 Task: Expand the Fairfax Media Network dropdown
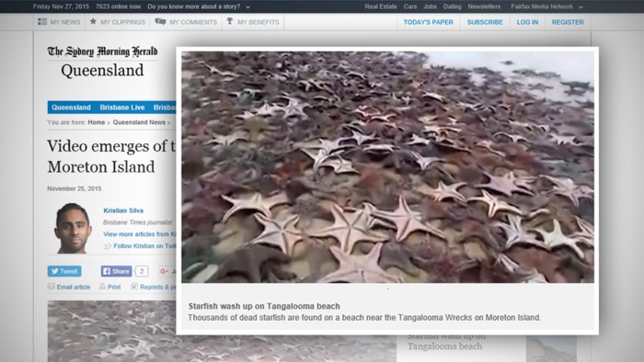tap(581, 7)
